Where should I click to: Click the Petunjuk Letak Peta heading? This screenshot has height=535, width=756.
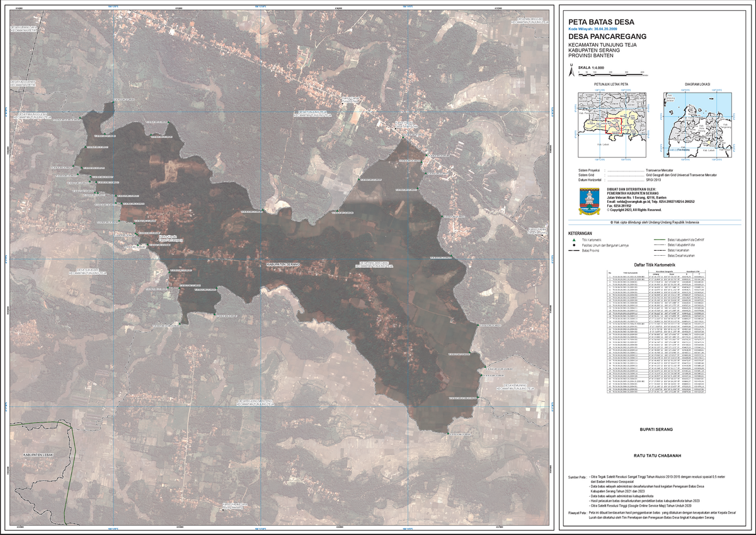tap(611, 83)
